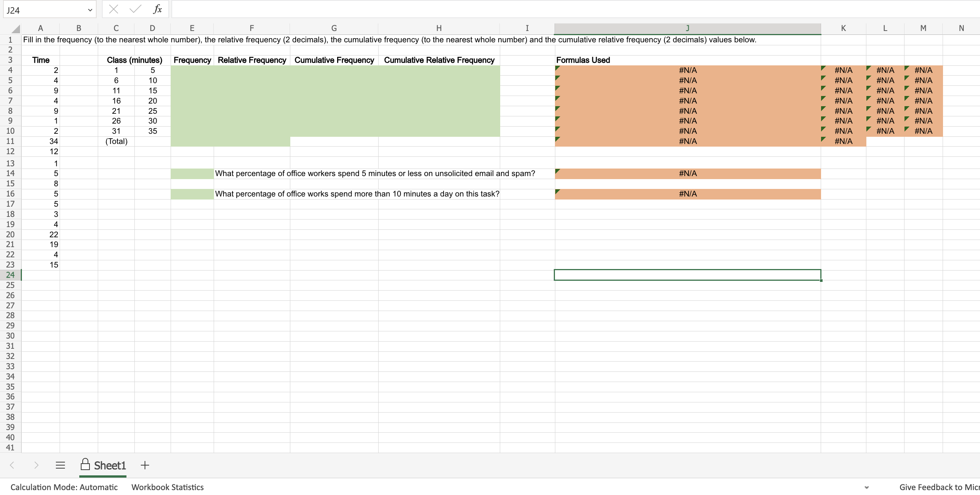Click the Cancel X formula icon
Image resolution: width=980 pixels, height=495 pixels.
(x=113, y=9)
